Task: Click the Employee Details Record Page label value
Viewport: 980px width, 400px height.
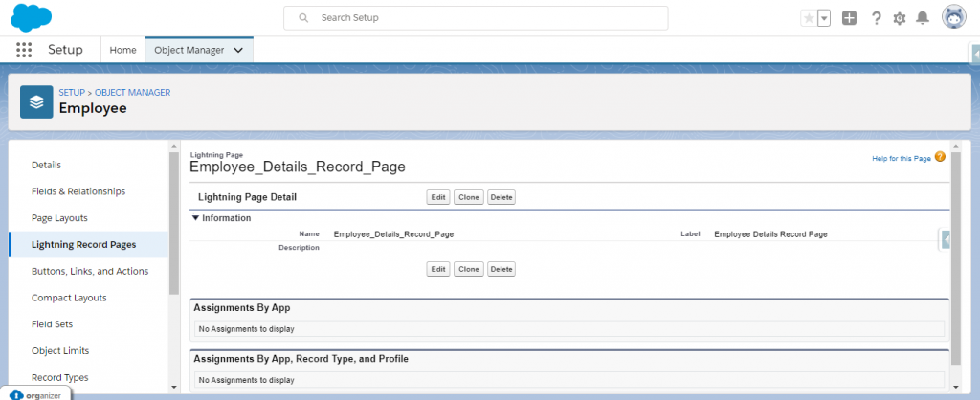Action: 770,234
